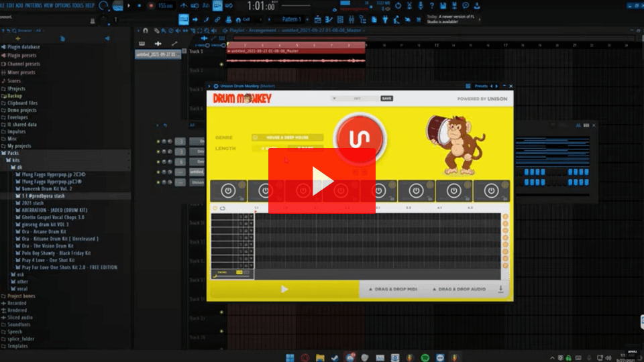Toggle second drum slot power button
The image size is (644, 362).
click(266, 190)
